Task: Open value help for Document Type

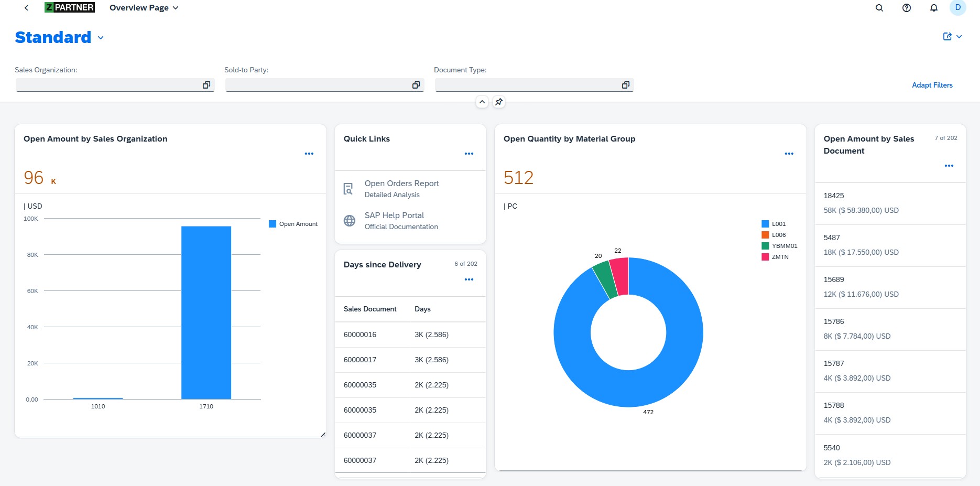Action: click(625, 85)
